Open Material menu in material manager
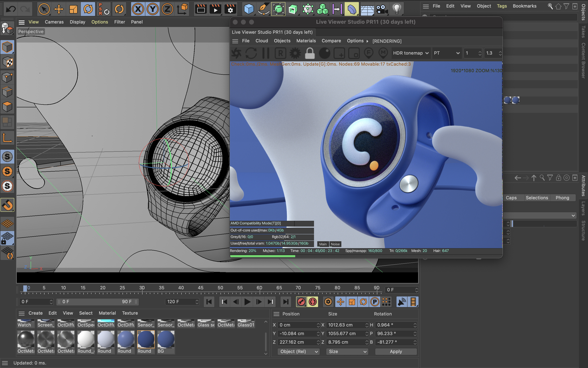 [x=107, y=313]
